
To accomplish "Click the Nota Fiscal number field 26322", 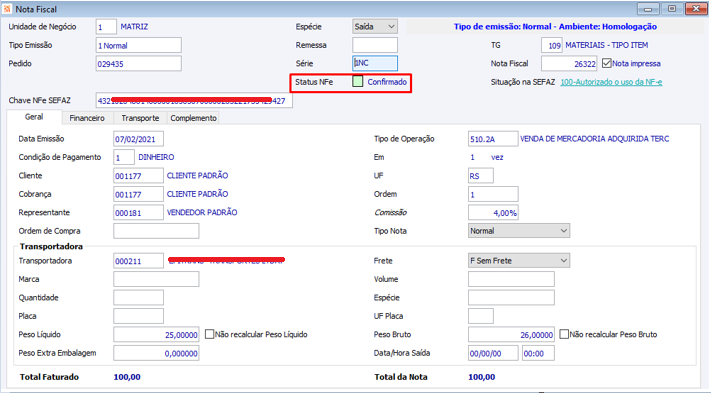I will (569, 63).
